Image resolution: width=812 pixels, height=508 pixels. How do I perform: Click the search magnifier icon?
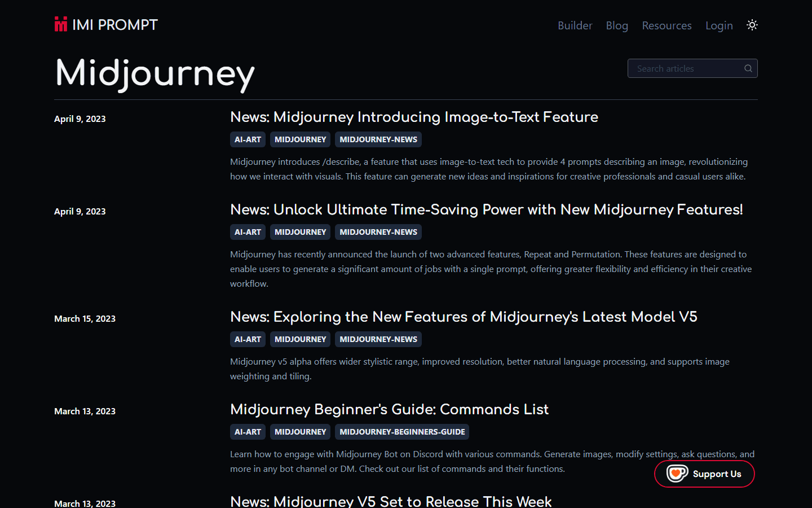click(x=748, y=68)
